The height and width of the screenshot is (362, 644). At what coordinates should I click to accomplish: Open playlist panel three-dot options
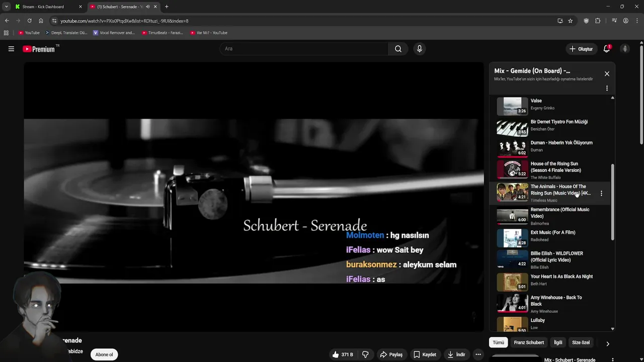(607, 88)
